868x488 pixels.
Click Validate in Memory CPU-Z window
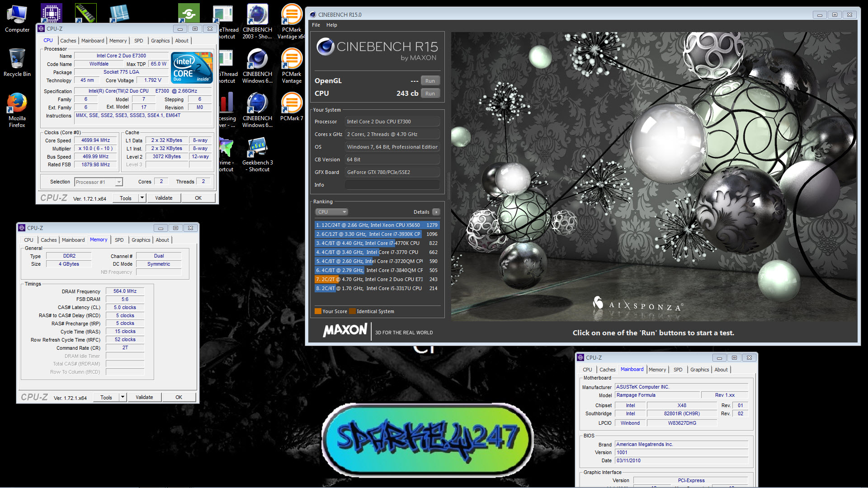tap(145, 397)
